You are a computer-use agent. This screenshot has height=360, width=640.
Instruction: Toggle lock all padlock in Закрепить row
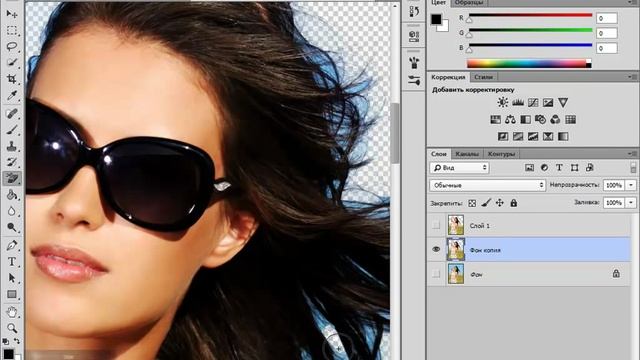click(513, 202)
